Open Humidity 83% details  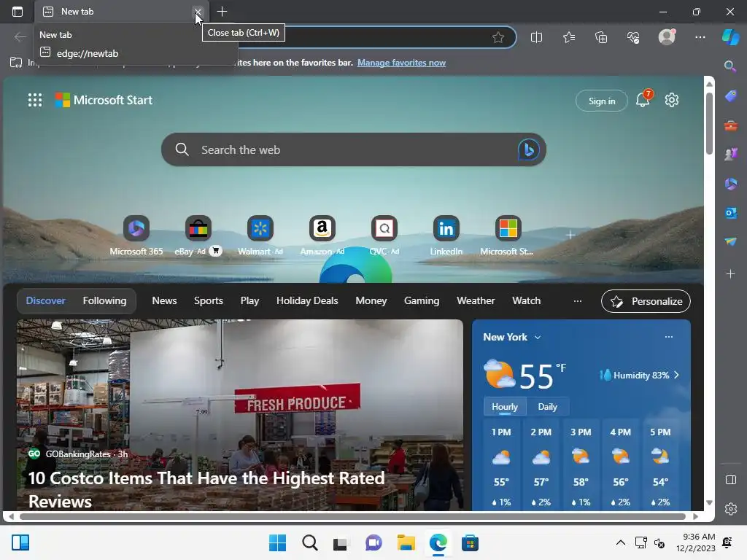point(639,376)
